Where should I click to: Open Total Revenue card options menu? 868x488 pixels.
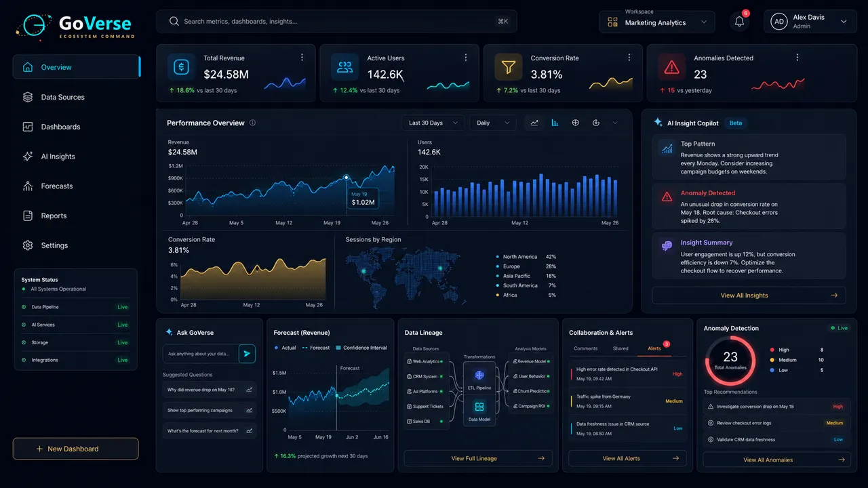click(302, 58)
